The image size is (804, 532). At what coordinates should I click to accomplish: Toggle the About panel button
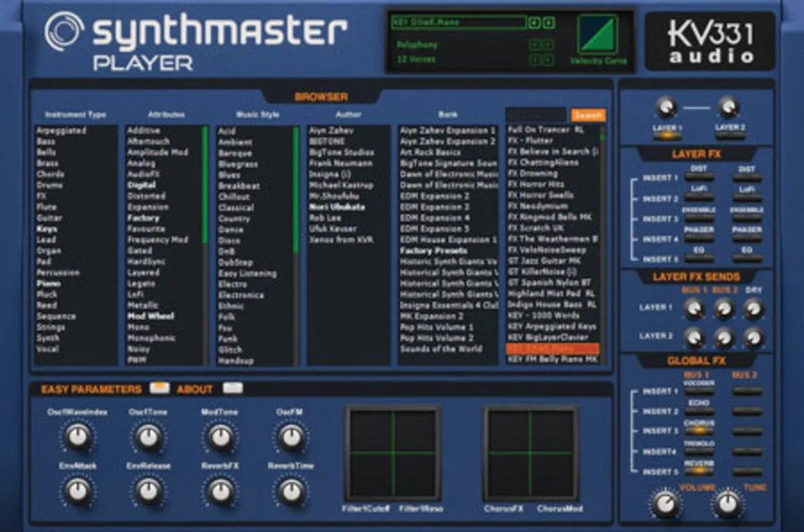[x=233, y=388]
